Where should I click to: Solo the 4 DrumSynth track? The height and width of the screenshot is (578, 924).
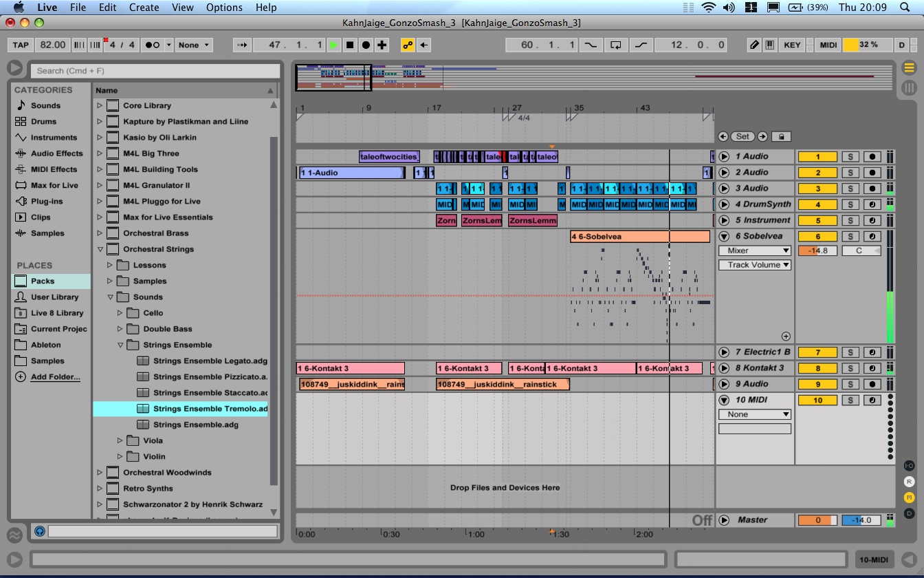click(x=850, y=204)
